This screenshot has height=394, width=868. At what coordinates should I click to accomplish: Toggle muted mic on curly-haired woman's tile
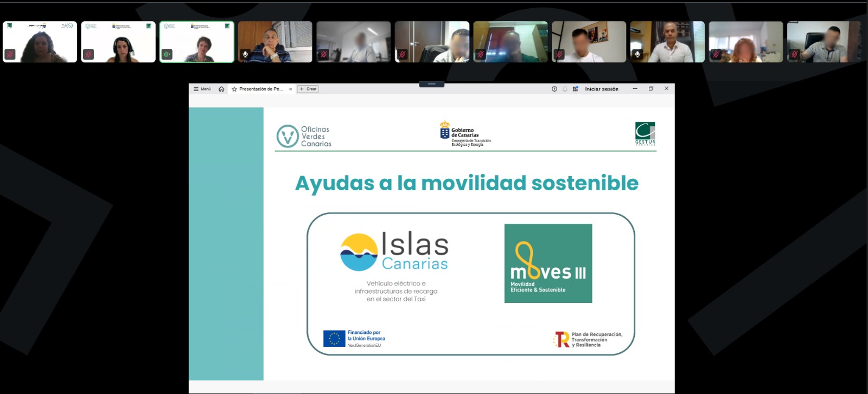10,54
